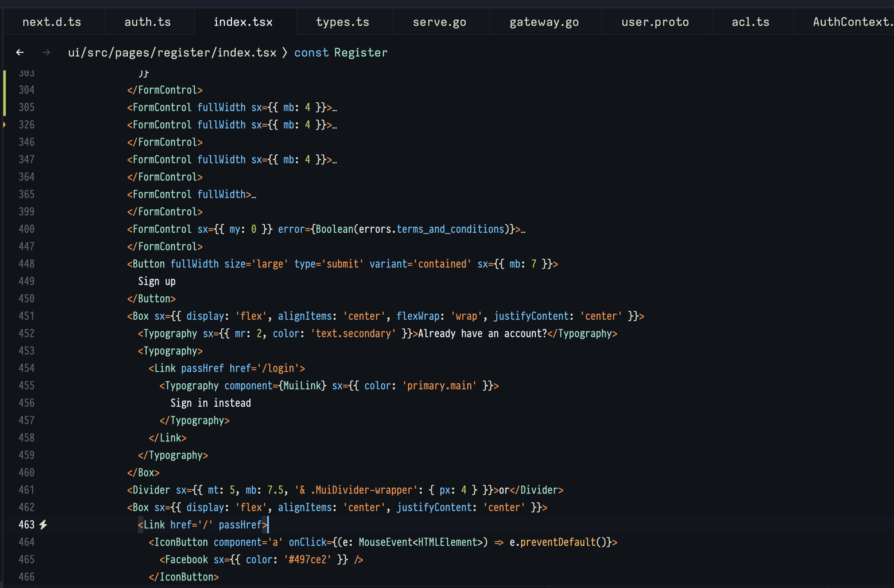
Task: Click closing IconButton tag on line 466
Action: [184, 577]
